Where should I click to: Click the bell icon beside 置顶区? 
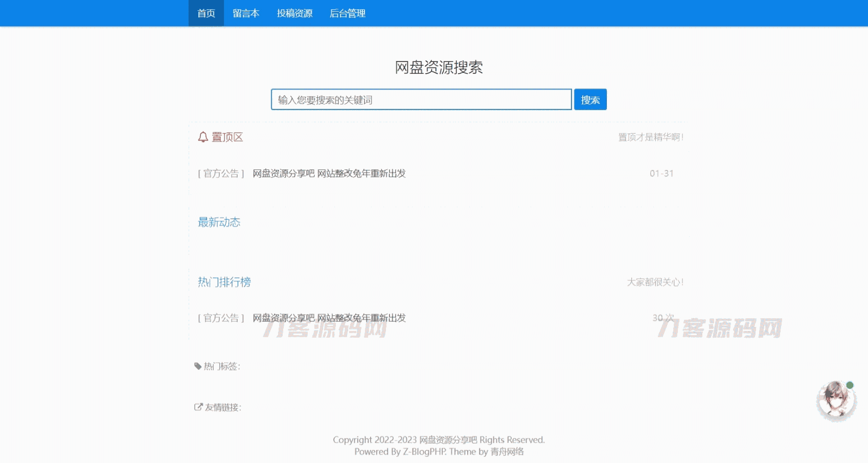pyautogui.click(x=203, y=137)
